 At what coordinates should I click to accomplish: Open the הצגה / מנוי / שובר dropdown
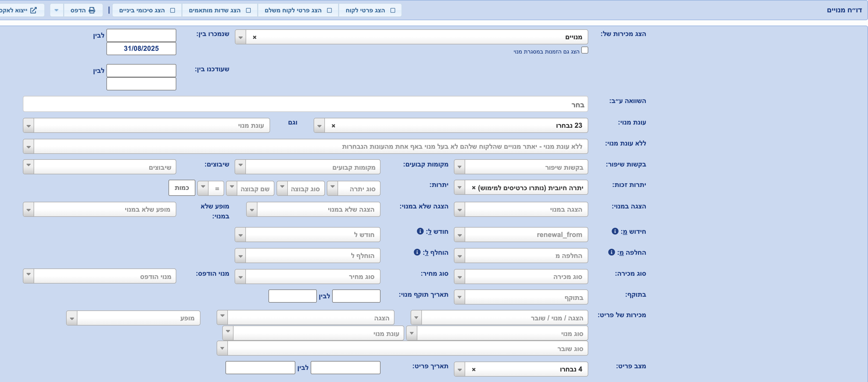click(x=417, y=318)
